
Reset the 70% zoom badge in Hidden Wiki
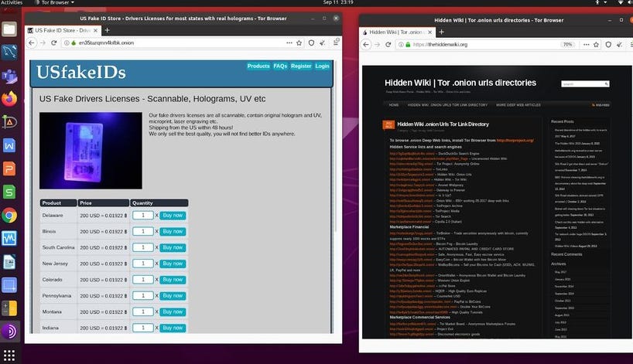coord(567,44)
